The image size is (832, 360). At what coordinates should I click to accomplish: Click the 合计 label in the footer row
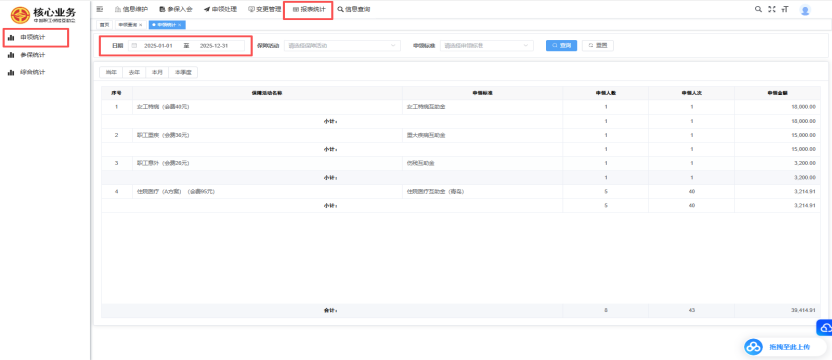click(331, 310)
